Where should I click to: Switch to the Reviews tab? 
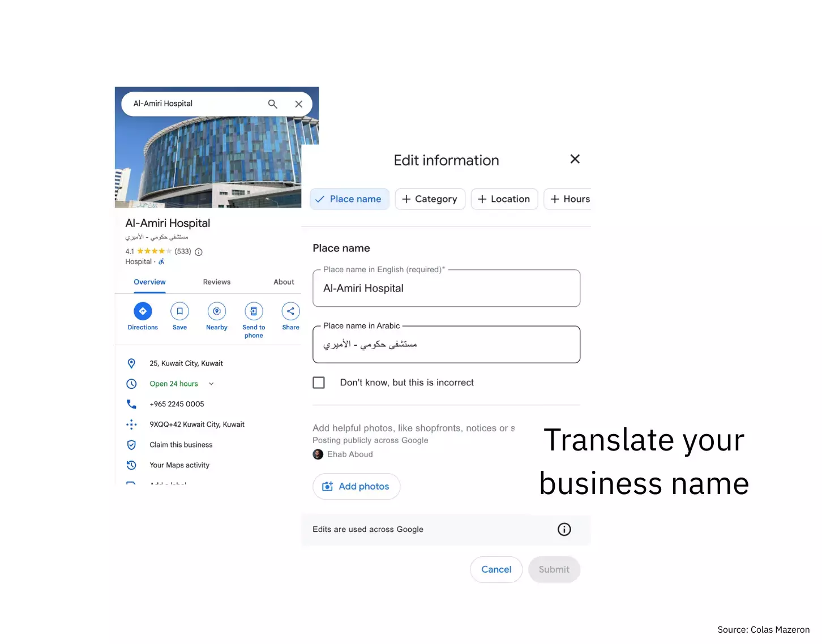tap(216, 281)
